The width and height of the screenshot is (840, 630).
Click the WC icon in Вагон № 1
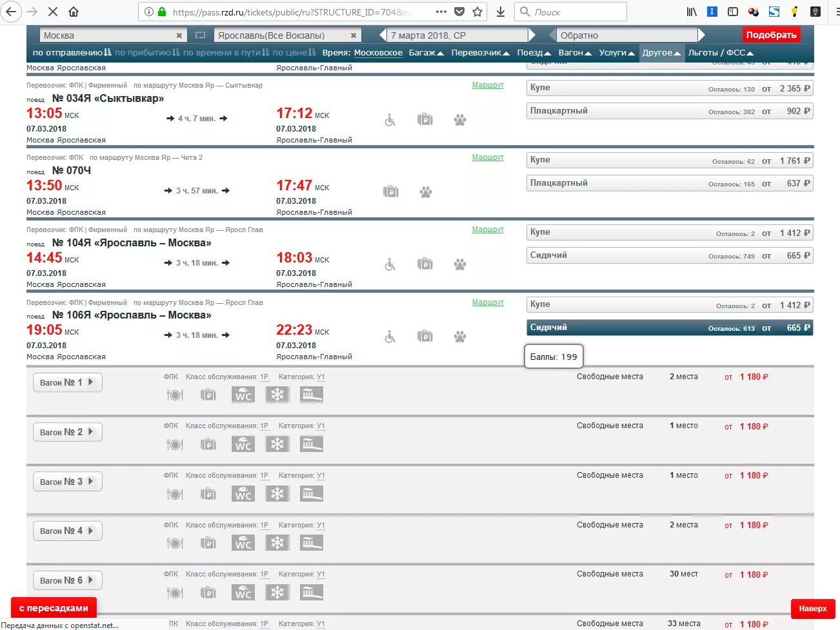click(243, 395)
